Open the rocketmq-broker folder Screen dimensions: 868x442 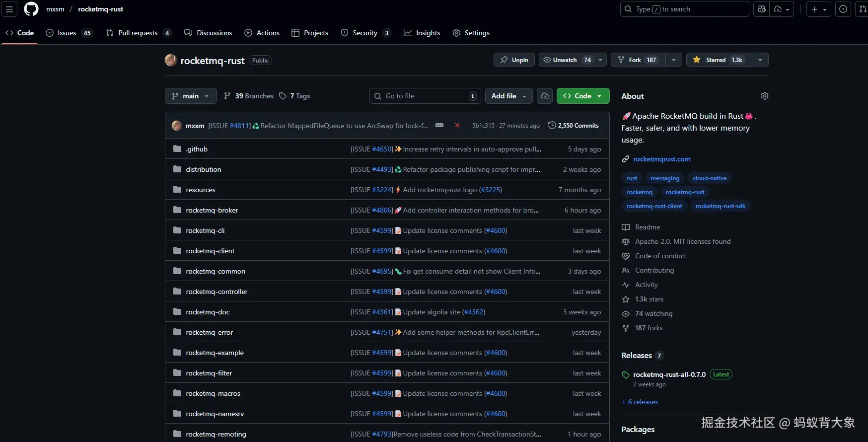tap(212, 210)
